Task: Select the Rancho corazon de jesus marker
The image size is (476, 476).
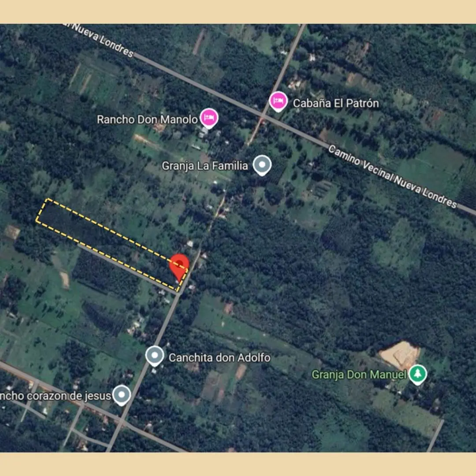Action: pyautogui.click(x=122, y=395)
